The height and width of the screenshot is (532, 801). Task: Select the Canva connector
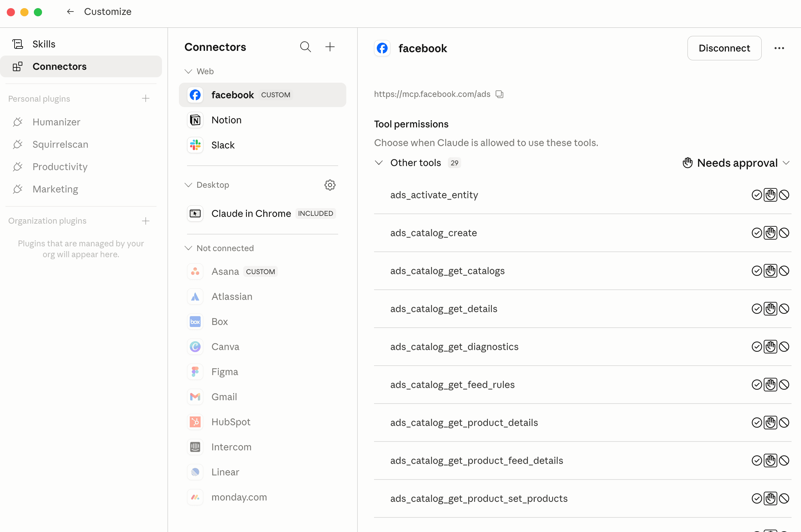(262, 347)
